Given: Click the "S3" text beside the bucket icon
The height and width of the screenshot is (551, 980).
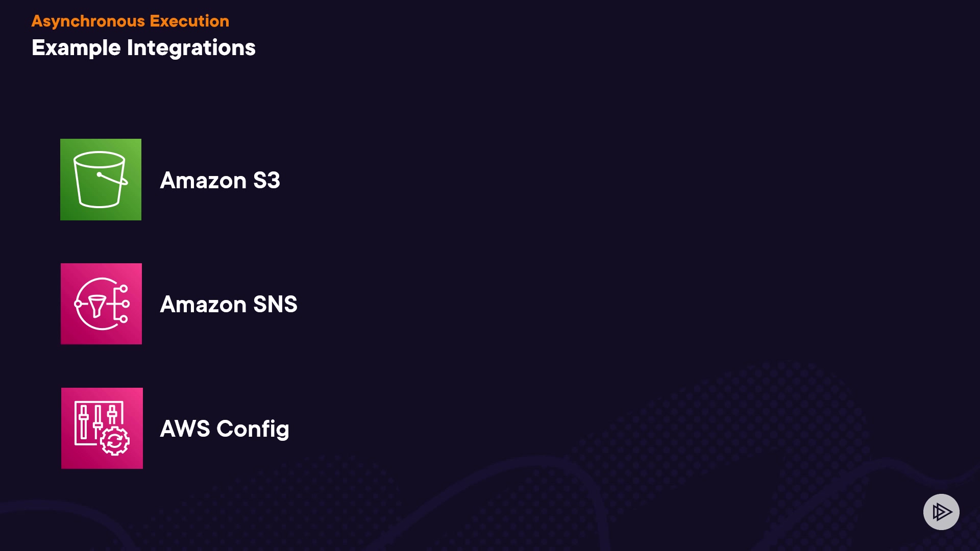Looking at the screenshot, I should 266,181.
